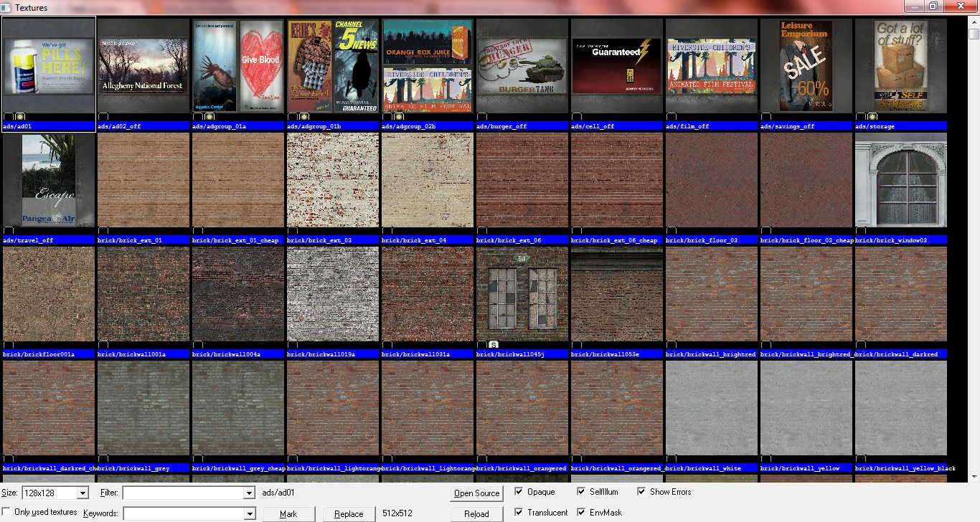Click the Textures window title bar icon
Screen dimensions: 980x522
[6, 6]
